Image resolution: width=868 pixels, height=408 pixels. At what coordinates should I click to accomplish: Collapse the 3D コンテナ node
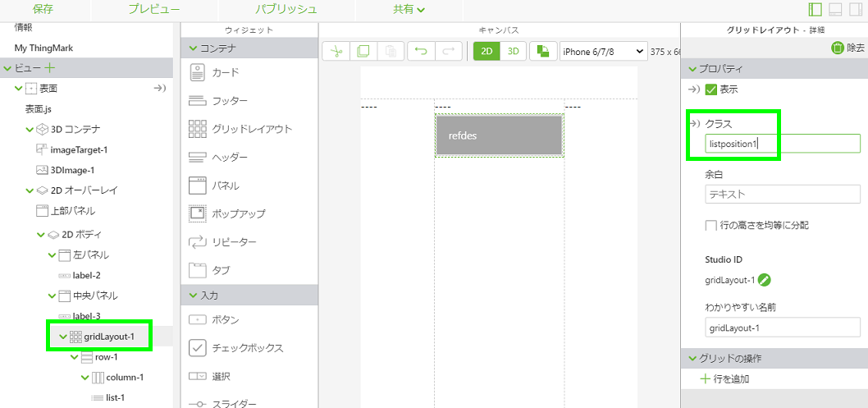point(30,130)
